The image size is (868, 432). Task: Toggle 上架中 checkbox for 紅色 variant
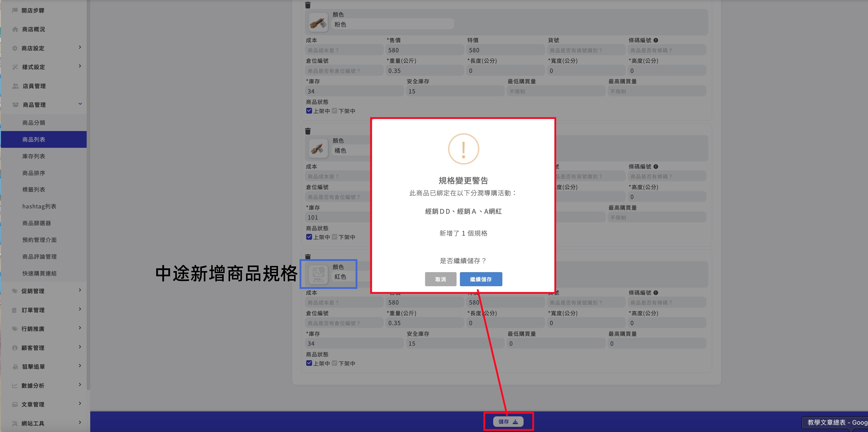pyautogui.click(x=309, y=363)
